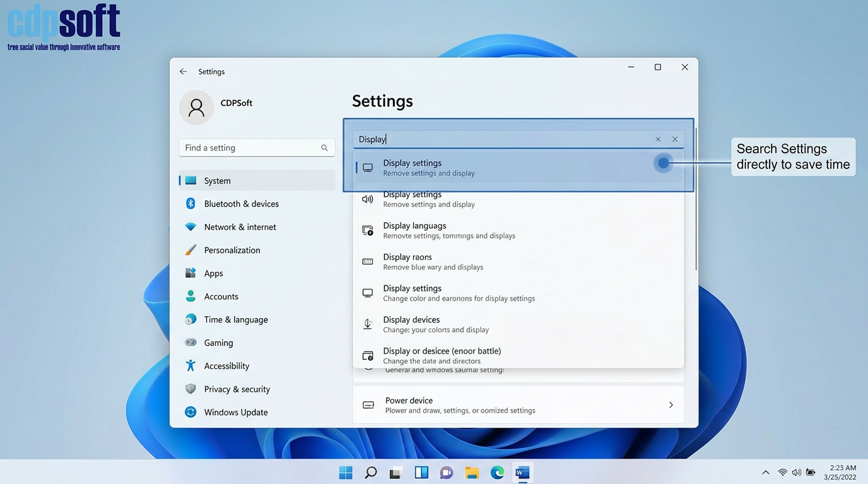Click the magnifier in Find a setting box

(324, 148)
